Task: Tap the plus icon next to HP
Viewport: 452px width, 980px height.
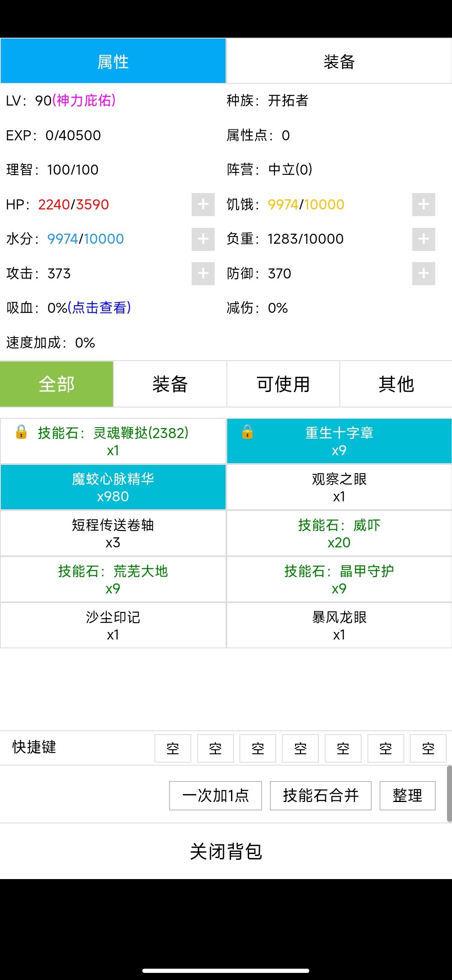Action: [x=203, y=204]
